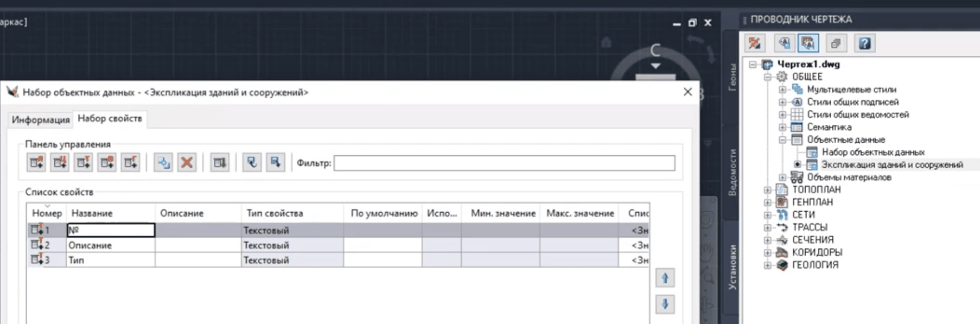The image size is (980, 324).
Task: Sort by the Название column header
Action: click(x=92, y=213)
